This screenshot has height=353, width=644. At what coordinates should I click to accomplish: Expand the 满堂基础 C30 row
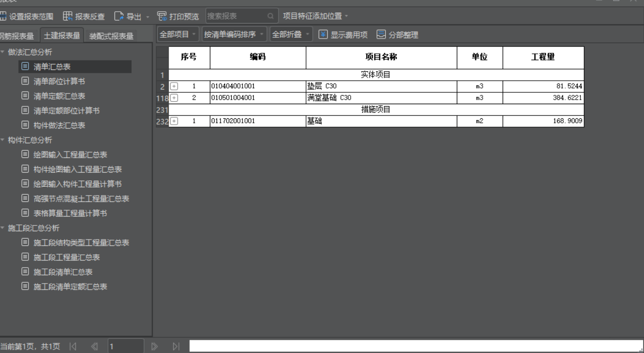pyautogui.click(x=174, y=98)
